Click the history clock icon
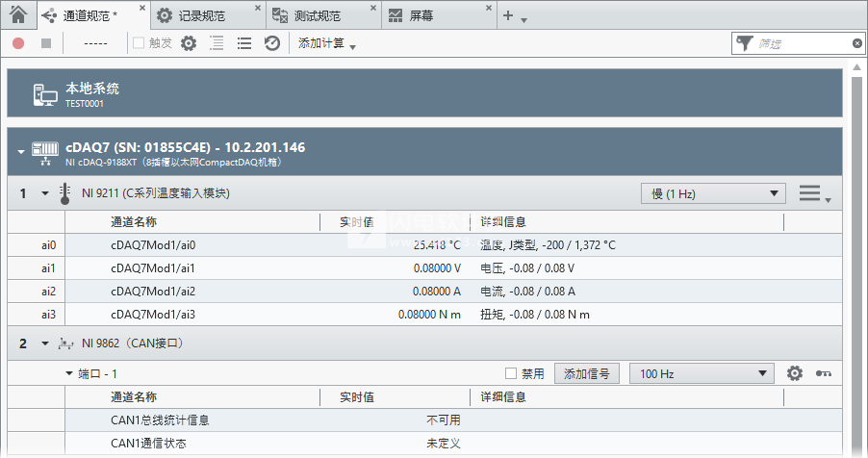Image resolution: width=868 pixels, height=458 pixels. pyautogui.click(x=271, y=43)
